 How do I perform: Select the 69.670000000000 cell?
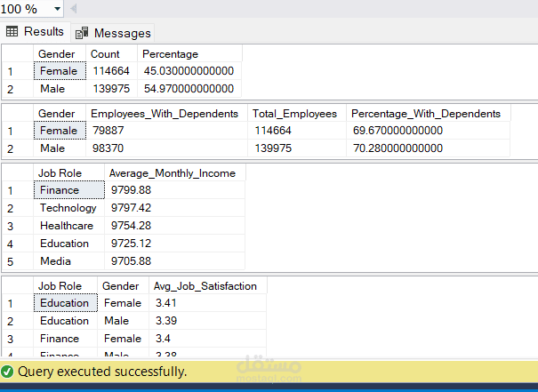(429, 131)
